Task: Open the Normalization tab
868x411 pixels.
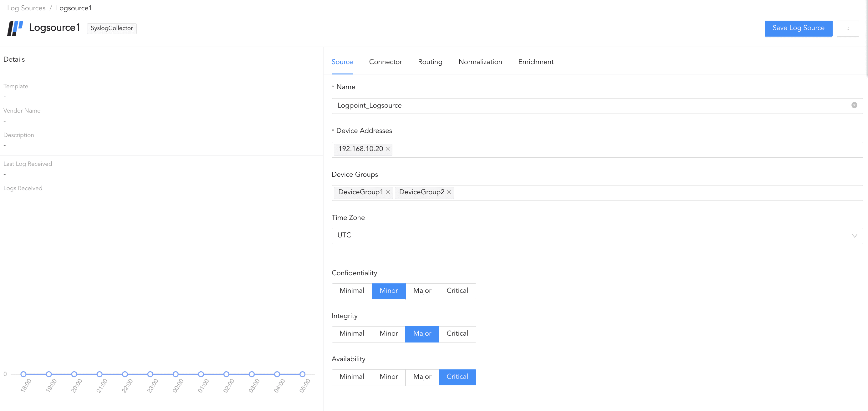Action: [x=480, y=62]
